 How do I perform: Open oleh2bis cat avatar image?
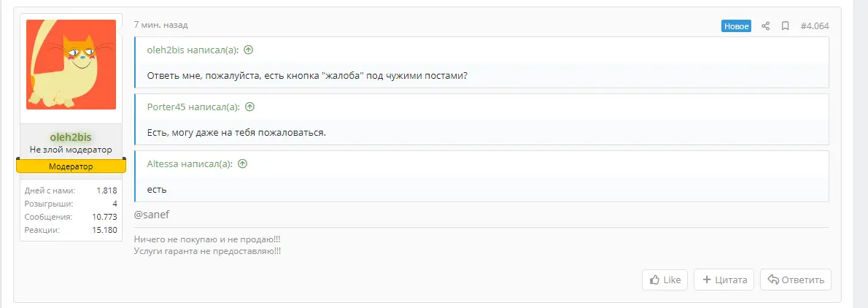click(x=71, y=64)
